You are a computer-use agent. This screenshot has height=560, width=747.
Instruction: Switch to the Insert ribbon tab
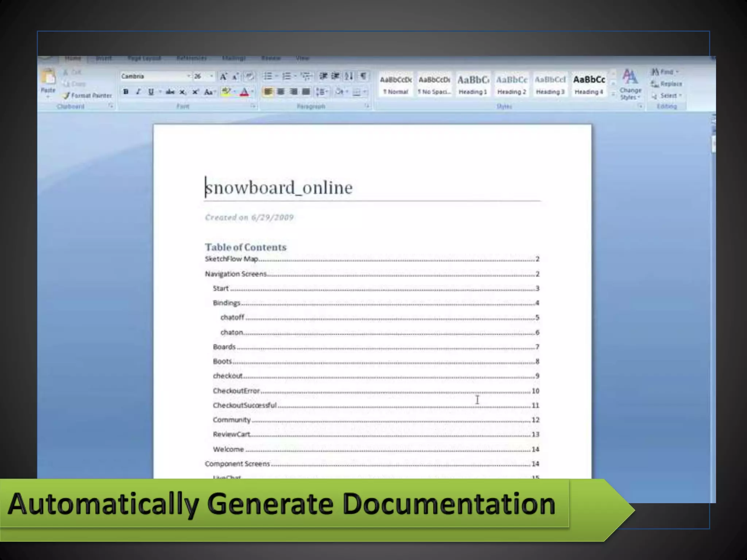(x=104, y=58)
